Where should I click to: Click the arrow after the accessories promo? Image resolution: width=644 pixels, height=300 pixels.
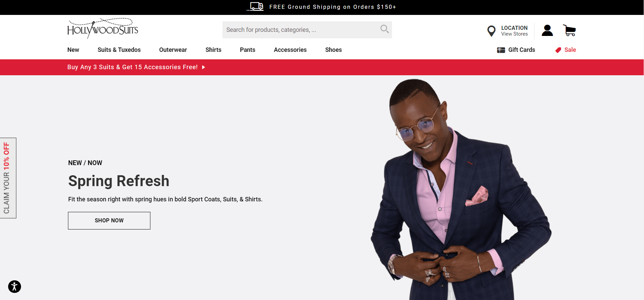pos(203,67)
